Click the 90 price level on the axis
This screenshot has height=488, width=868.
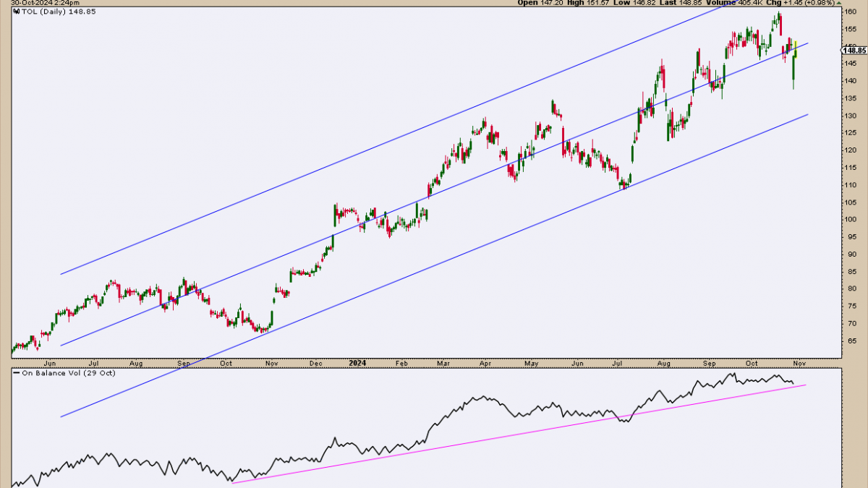click(x=851, y=254)
